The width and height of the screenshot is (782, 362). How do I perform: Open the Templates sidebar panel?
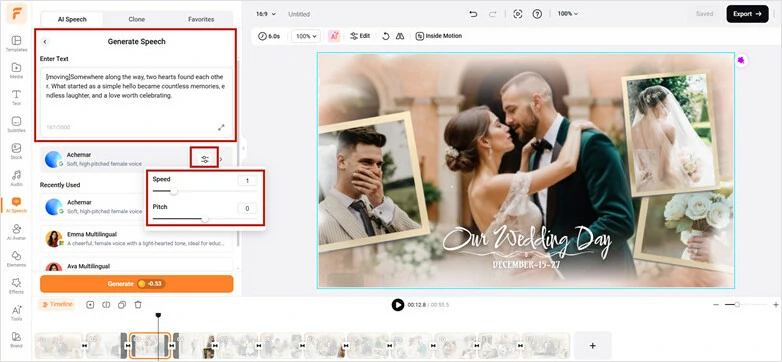tap(16, 43)
